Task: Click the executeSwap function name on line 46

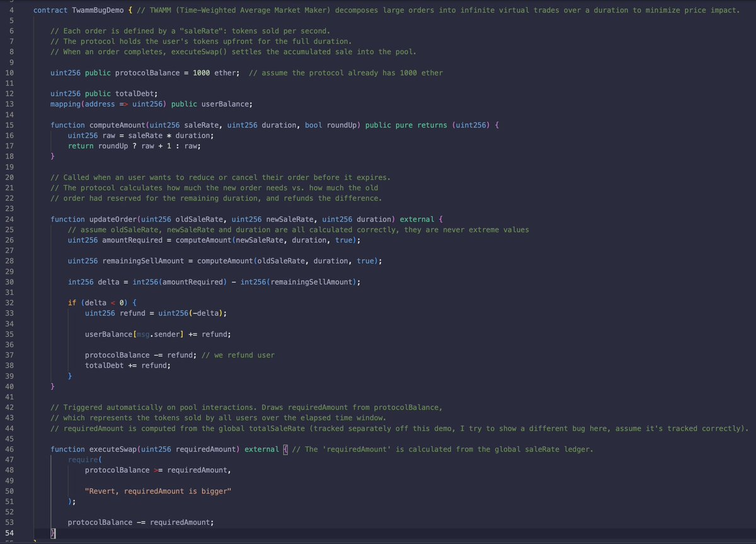Action: click(x=113, y=449)
